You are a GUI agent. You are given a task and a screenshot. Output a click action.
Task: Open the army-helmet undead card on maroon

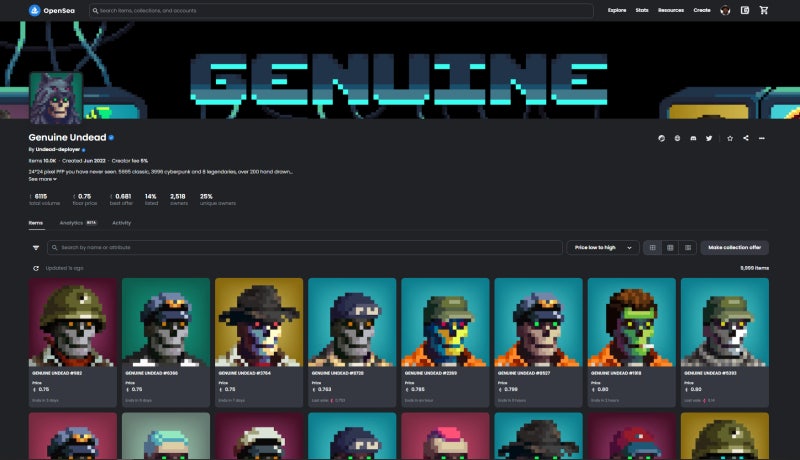(x=72, y=342)
